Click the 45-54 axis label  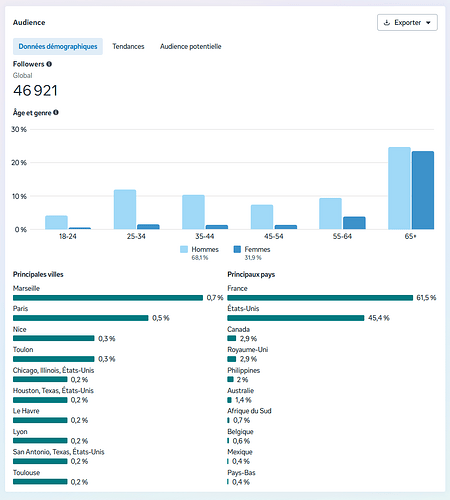(x=274, y=236)
